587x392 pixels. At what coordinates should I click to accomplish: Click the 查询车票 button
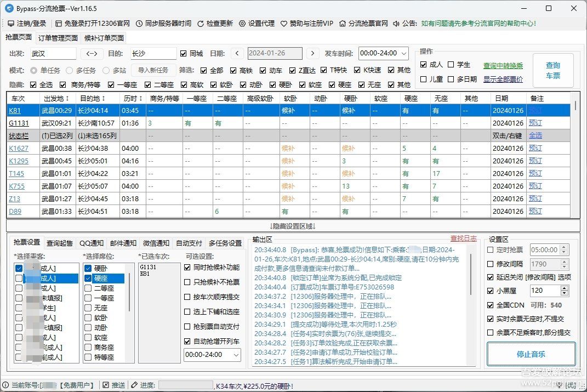coord(552,70)
